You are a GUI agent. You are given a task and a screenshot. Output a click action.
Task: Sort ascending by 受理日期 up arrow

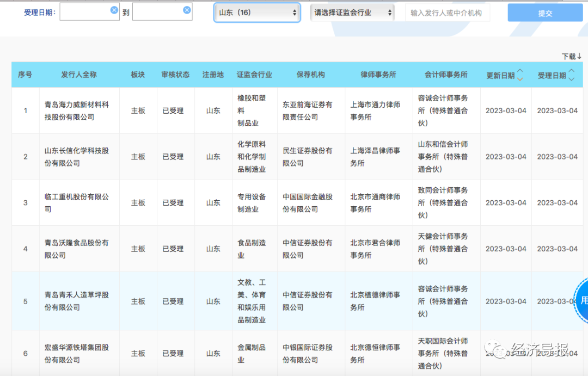(x=571, y=71)
